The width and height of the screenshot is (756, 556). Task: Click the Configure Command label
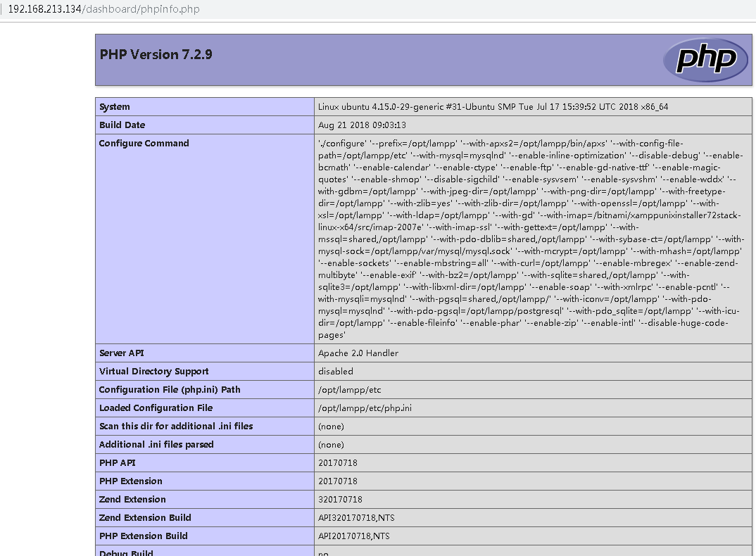click(x=144, y=143)
